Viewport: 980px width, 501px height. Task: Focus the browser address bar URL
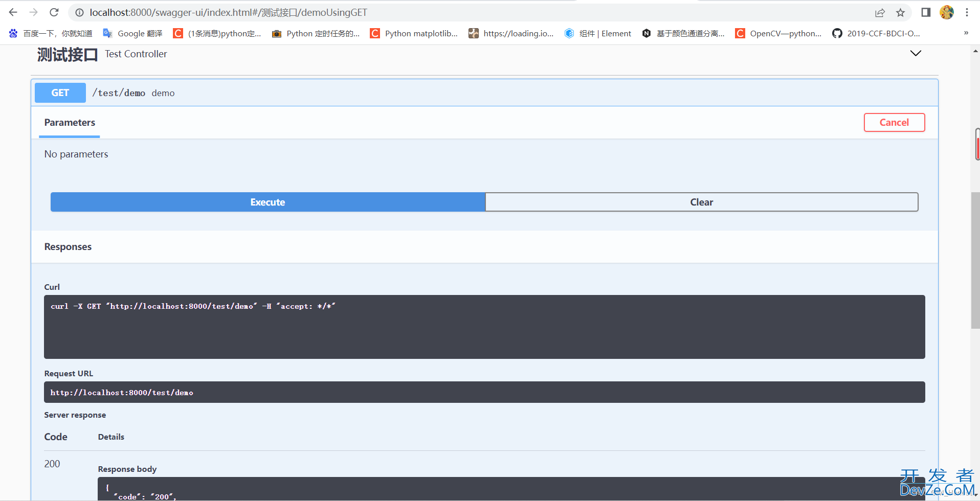click(228, 12)
